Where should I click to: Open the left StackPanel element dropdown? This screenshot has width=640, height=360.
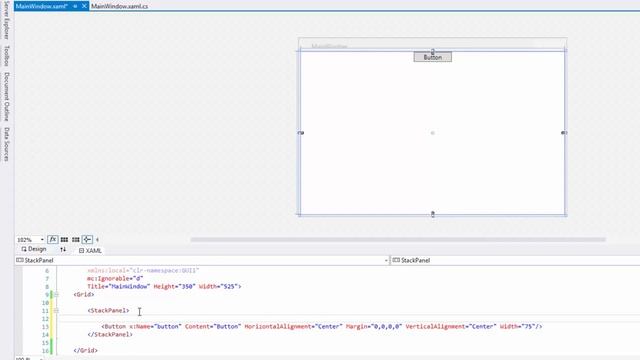(x=386, y=260)
